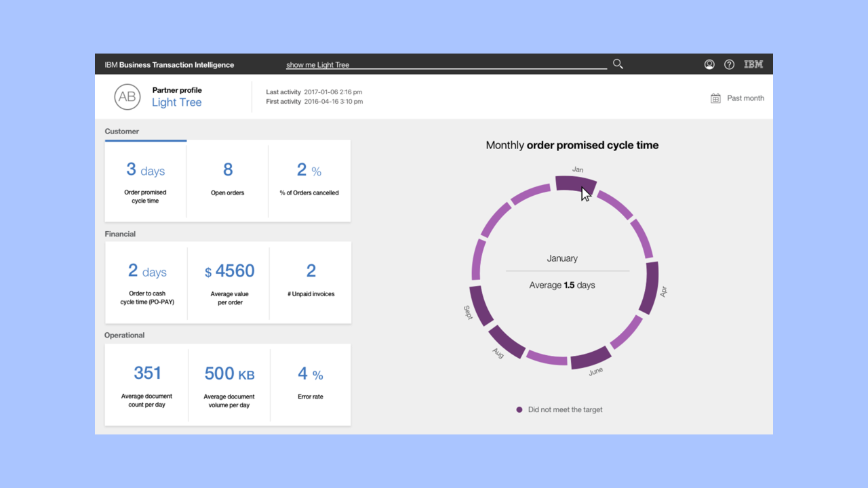Select the % of Orders cancelled card
The width and height of the screenshot is (868, 488).
(310, 181)
